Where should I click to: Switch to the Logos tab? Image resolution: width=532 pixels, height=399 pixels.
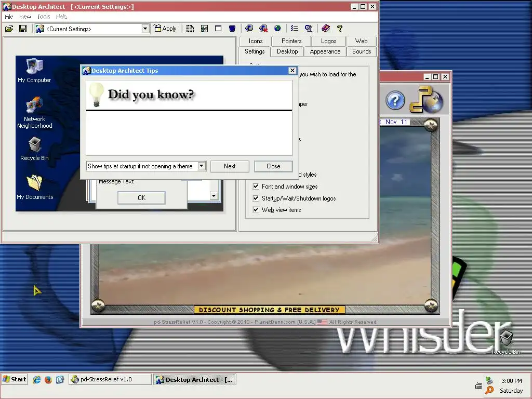click(x=328, y=41)
